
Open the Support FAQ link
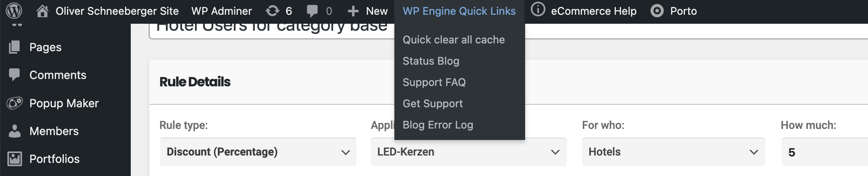tap(434, 82)
